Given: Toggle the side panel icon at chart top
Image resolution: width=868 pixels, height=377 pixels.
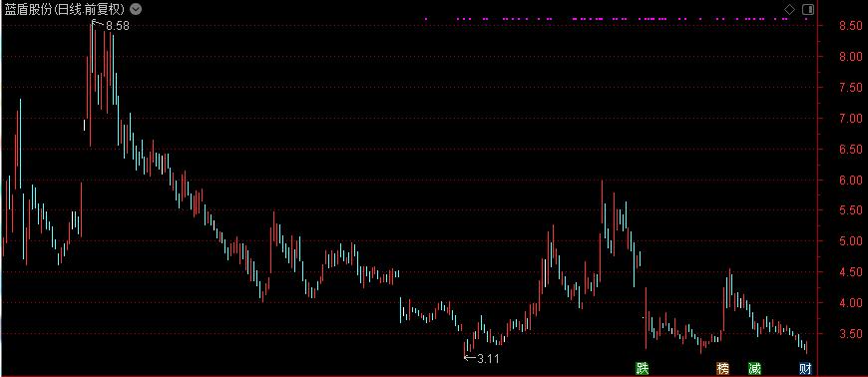Looking at the screenshot, I should tap(808, 9).
